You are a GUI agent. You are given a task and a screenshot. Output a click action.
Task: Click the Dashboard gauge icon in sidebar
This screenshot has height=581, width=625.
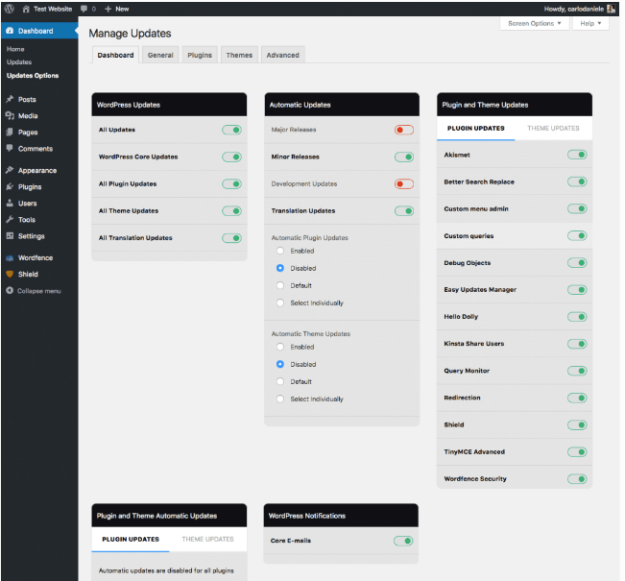tap(10, 31)
